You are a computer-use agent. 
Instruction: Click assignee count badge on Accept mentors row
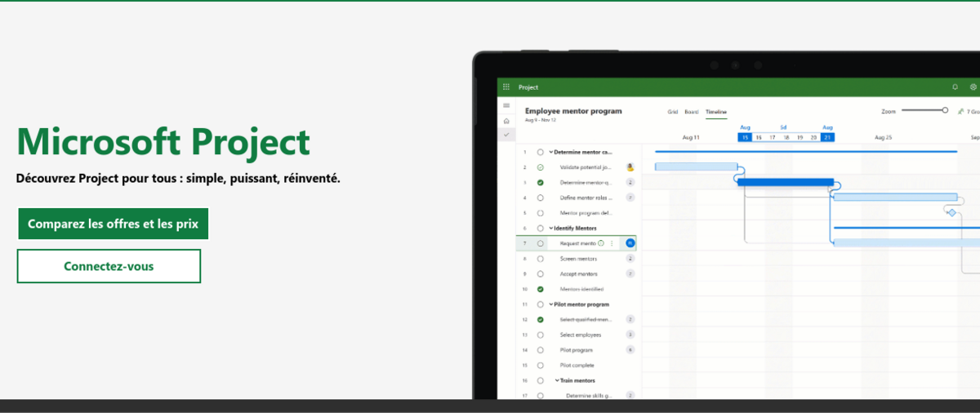click(x=630, y=273)
